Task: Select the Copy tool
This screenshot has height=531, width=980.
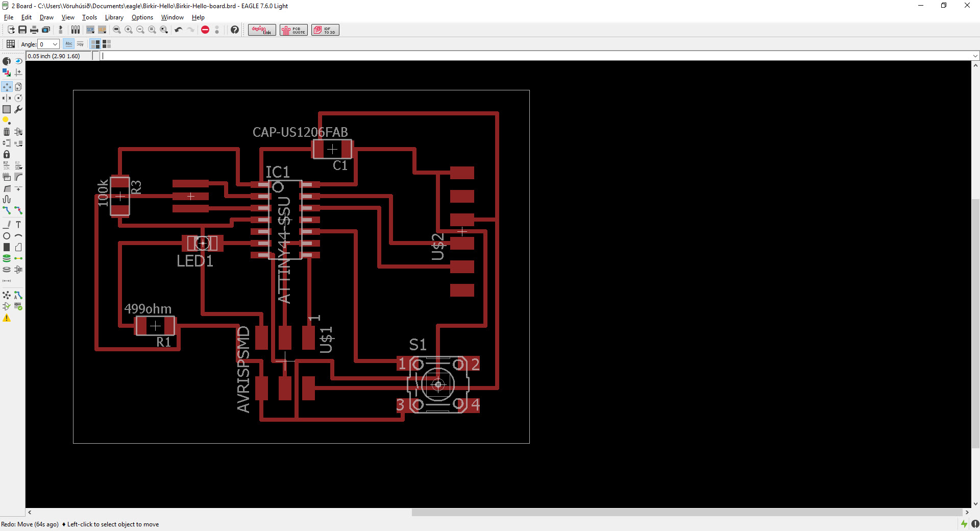Action: point(18,87)
